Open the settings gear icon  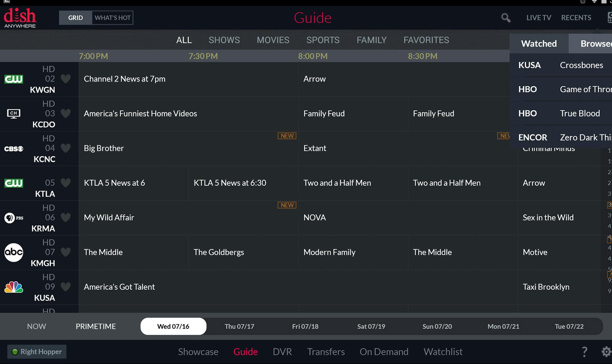pyautogui.click(x=606, y=352)
